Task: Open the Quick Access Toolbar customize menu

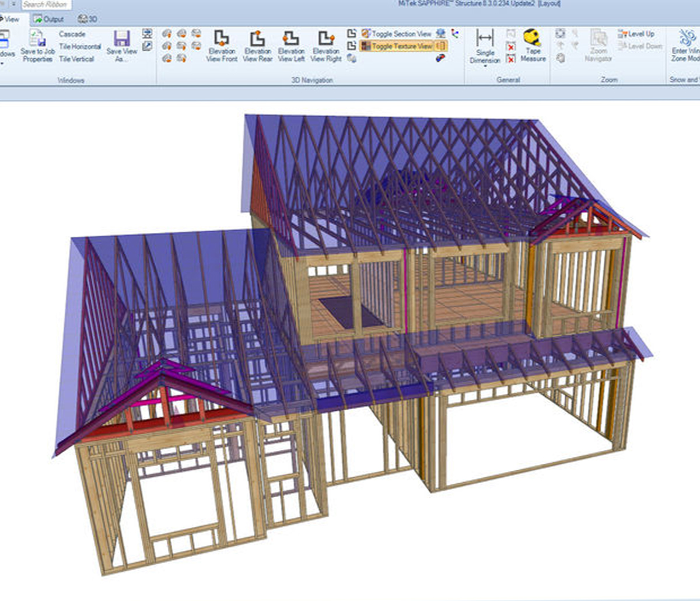Action: [13, 4]
